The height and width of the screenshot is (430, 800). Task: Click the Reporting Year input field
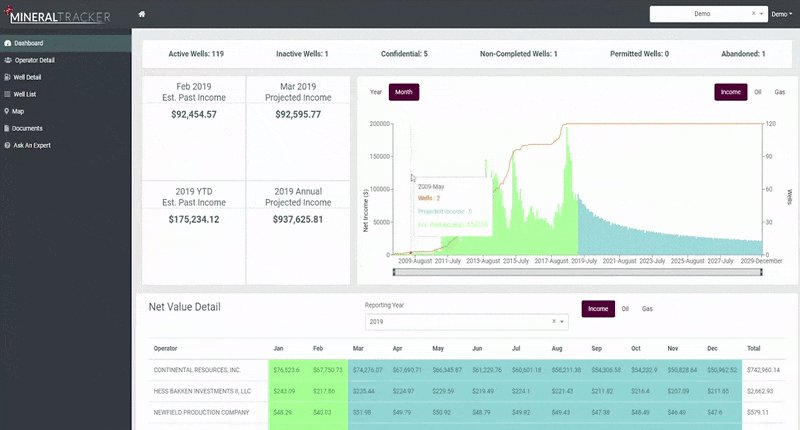[466, 322]
